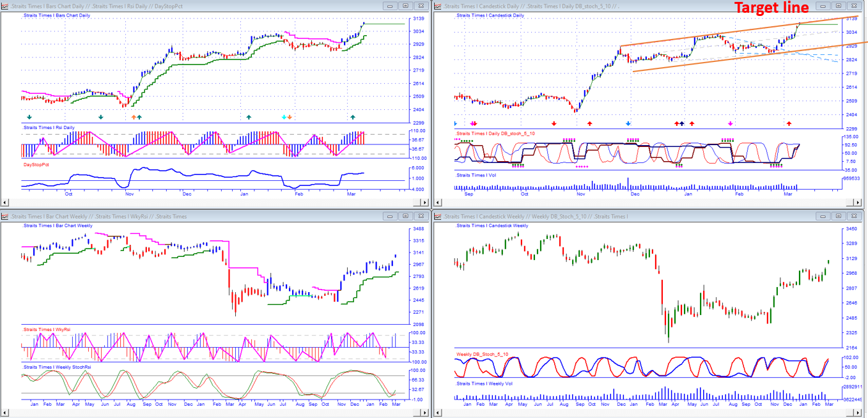Viewport: 868px width, 418px height.
Task: Click left scroll arrow in Candlestick Daily window
Action: [438, 201]
